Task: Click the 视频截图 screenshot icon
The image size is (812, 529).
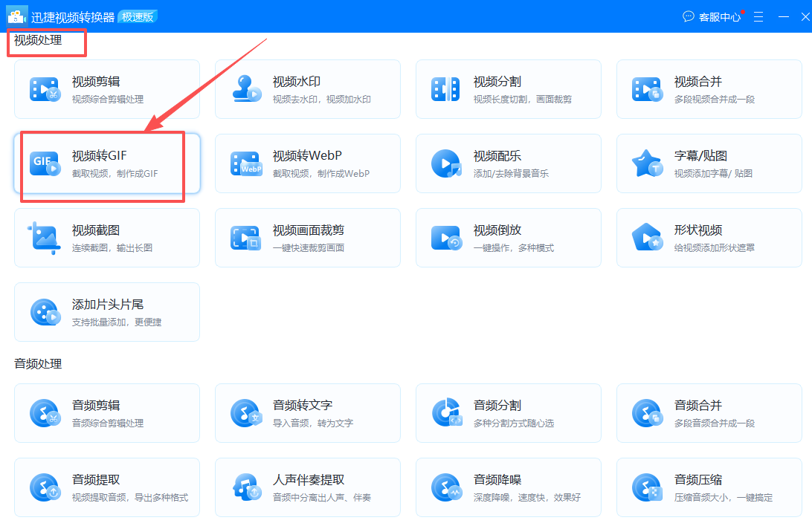Action: coord(45,238)
